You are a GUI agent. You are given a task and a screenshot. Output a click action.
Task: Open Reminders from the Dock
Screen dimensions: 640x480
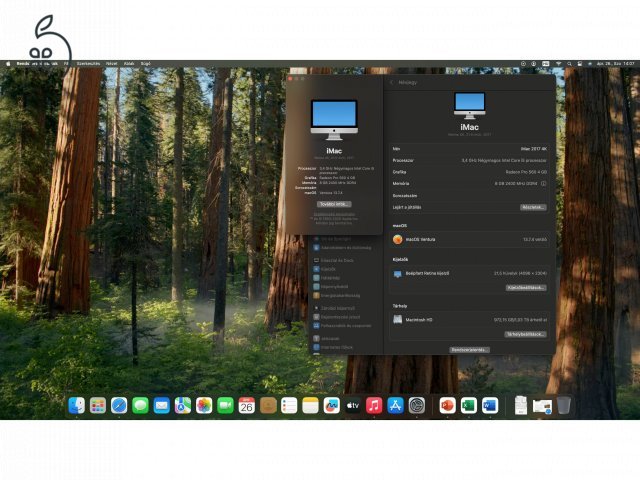pyautogui.click(x=289, y=406)
